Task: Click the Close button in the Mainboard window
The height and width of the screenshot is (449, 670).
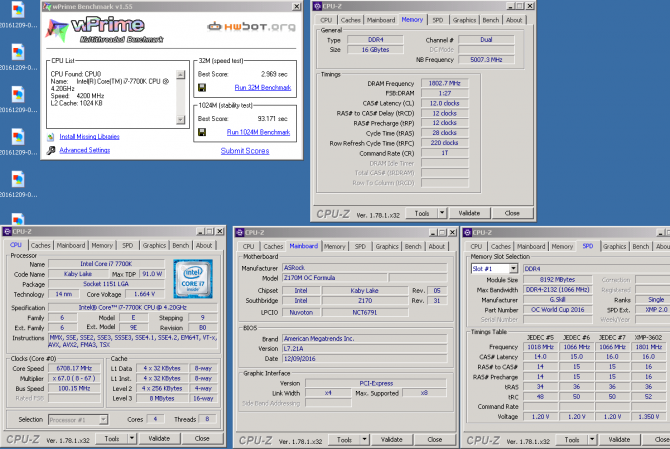Action: (x=435, y=439)
